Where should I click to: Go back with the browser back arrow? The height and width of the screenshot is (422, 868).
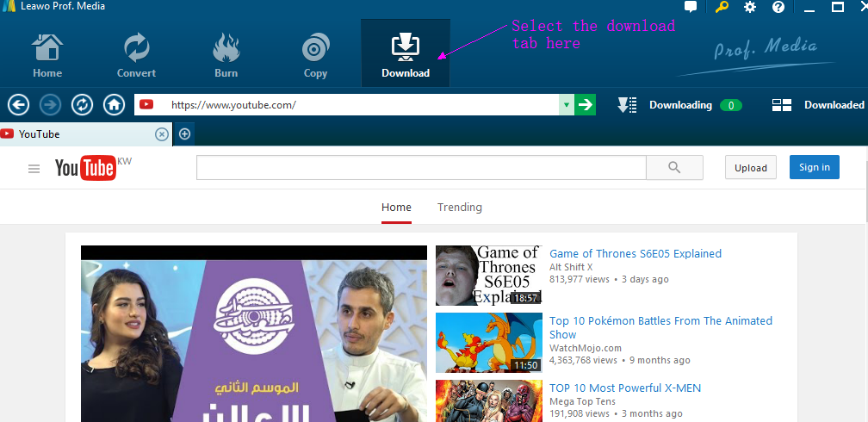click(18, 105)
